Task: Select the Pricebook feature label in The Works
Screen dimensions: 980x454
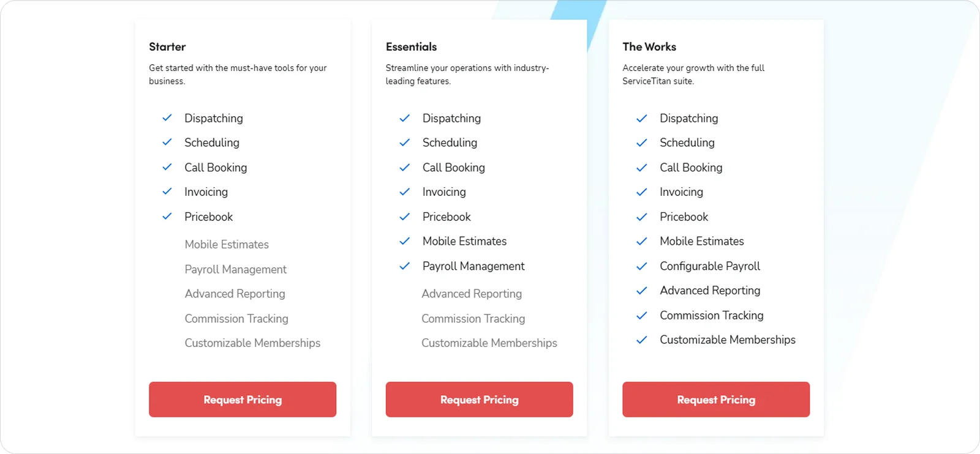Action: click(684, 217)
